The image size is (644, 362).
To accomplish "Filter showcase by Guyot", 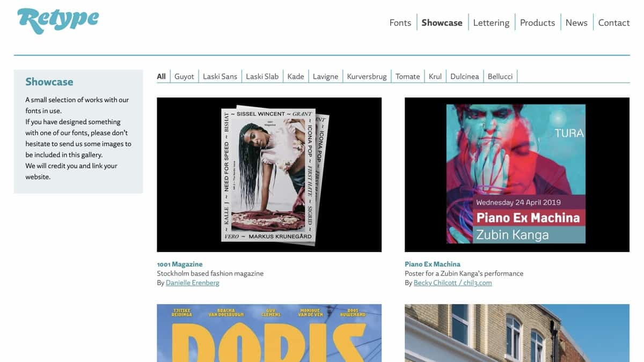I will (184, 76).
